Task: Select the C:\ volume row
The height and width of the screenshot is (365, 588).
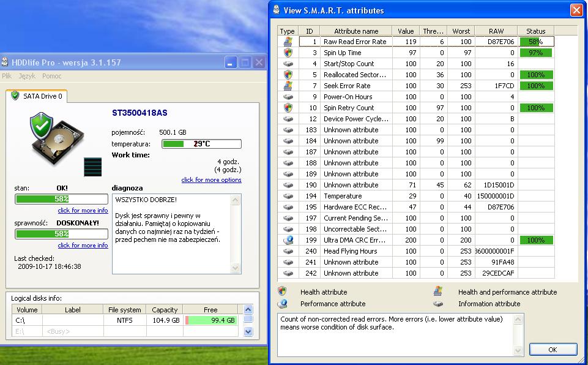Action: 126,320
